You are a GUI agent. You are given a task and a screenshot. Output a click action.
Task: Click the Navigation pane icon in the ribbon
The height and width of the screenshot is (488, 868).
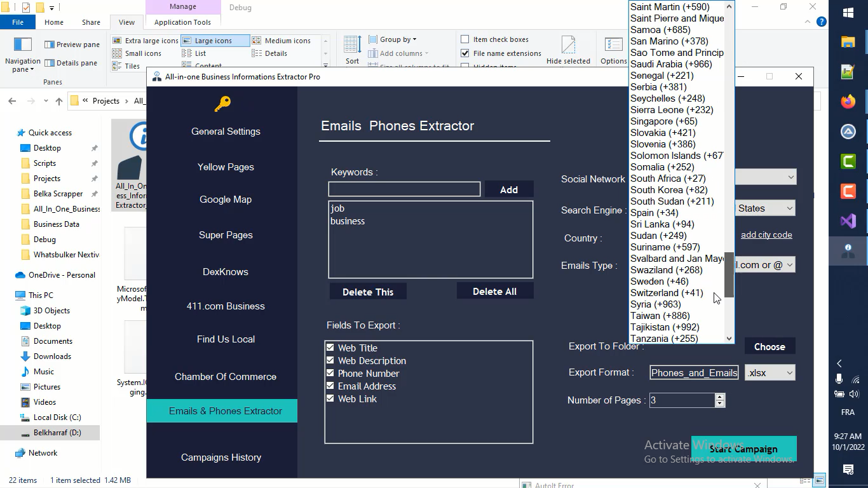23,44
